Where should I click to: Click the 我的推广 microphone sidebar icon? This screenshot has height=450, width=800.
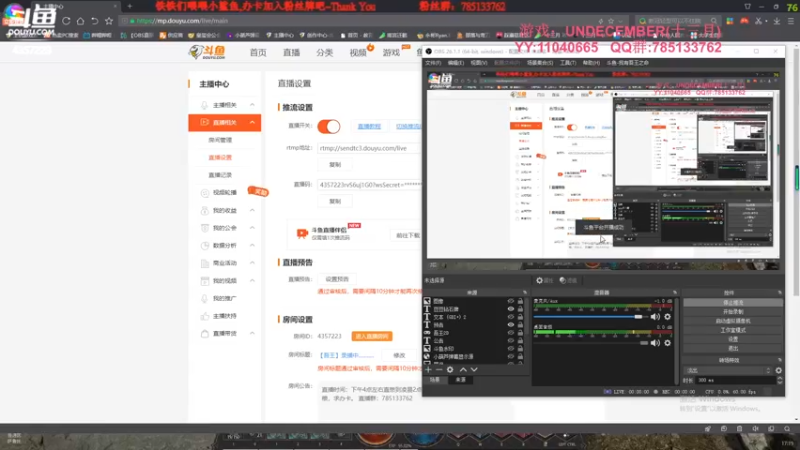tap(205, 298)
